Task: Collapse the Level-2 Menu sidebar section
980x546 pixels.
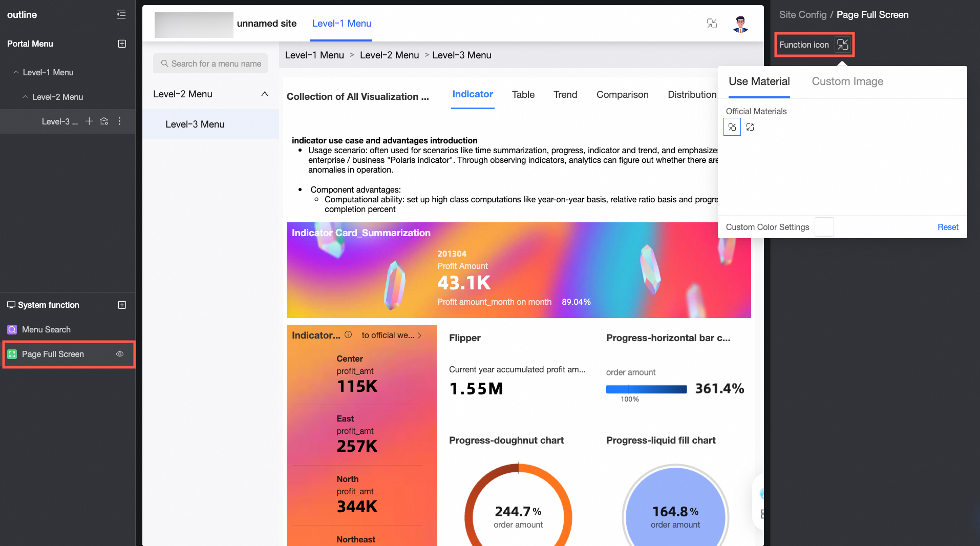Action: tap(264, 94)
